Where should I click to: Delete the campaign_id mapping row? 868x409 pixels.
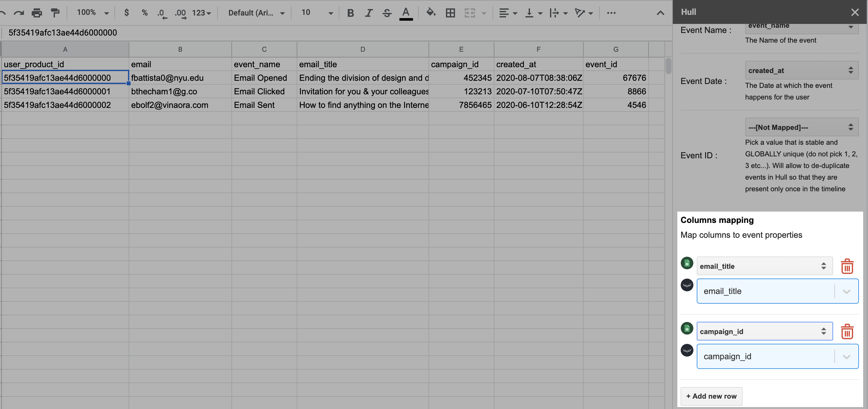pos(846,331)
